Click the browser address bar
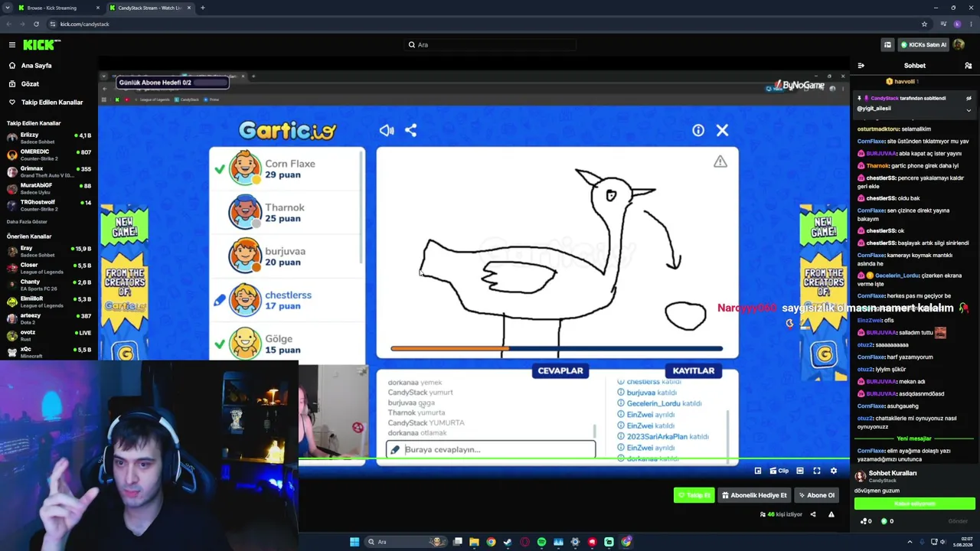980x551 pixels. (x=490, y=24)
